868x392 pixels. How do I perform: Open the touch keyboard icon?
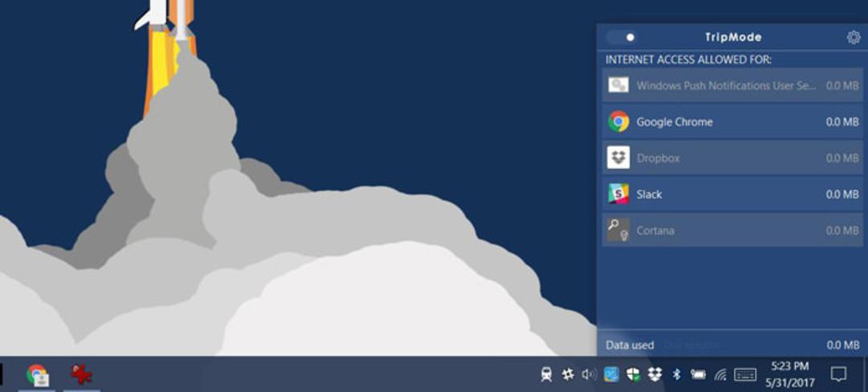[745, 374]
